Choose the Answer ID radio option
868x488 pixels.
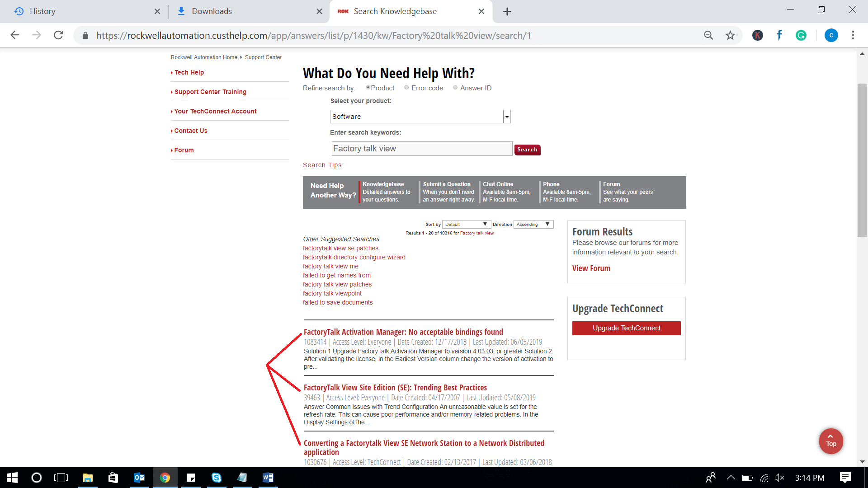pyautogui.click(x=455, y=88)
